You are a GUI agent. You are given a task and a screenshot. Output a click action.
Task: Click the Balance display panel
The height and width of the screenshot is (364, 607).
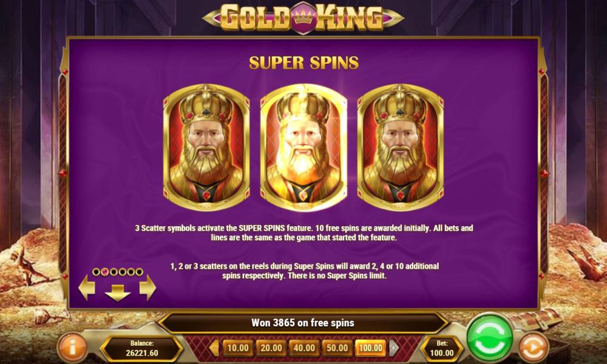(x=141, y=348)
